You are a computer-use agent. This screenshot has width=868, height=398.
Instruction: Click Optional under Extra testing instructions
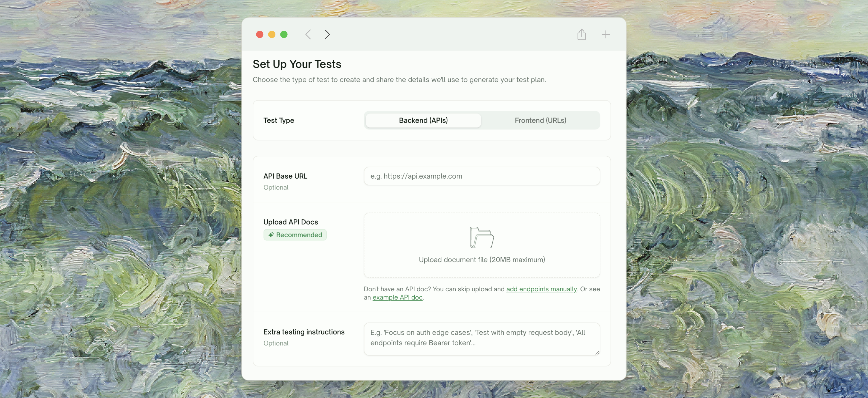tap(276, 343)
